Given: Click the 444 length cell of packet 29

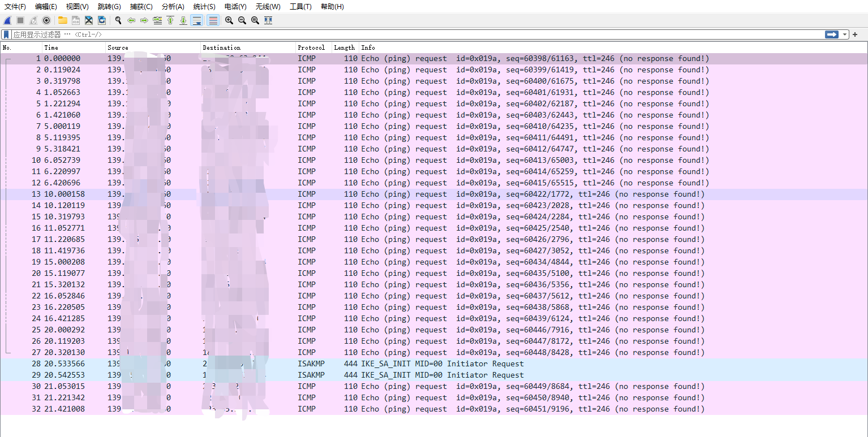Looking at the screenshot, I should pos(351,375).
